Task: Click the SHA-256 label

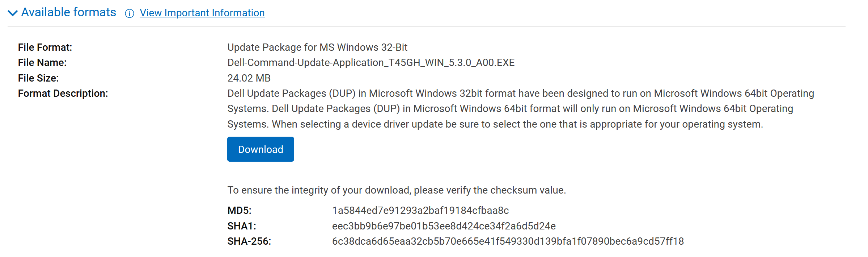Action: (249, 241)
